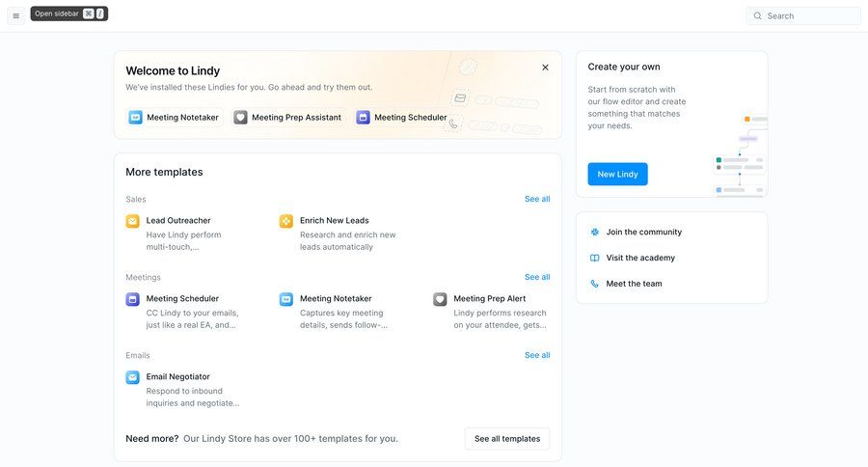This screenshot has height=467, width=868.
Task: Click the Meeting Scheduler icon under Meetings
Action: click(x=133, y=299)
